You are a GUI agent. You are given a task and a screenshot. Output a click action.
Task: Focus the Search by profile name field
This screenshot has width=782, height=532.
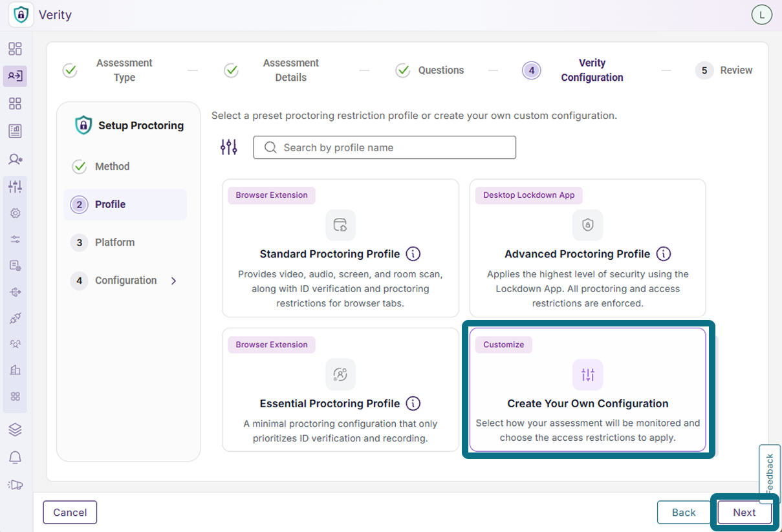tap(385, 147)
